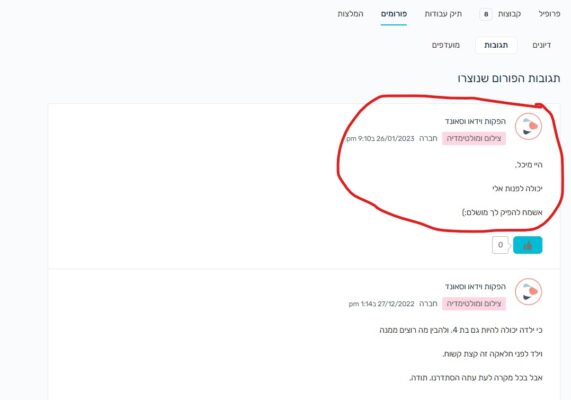Click צילום ומולטימדיה tag on 27/12/2022 reply
571x400 pixels.
coord(474,303)
